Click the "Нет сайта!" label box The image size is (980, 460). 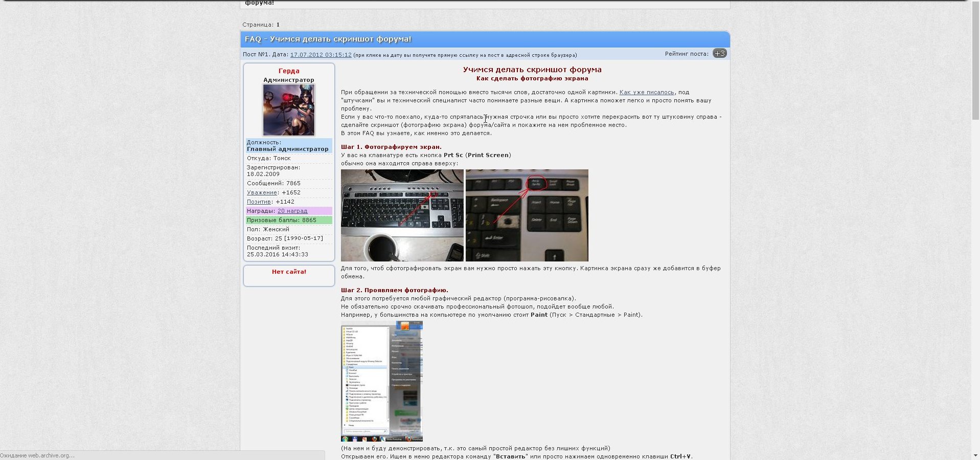(289, 272)
